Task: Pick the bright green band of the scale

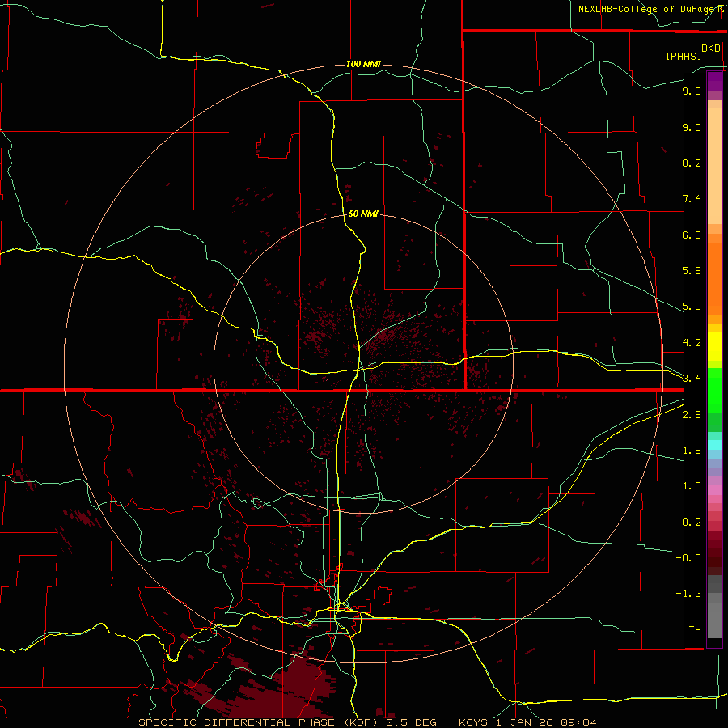Action: [x=714, y=391]
